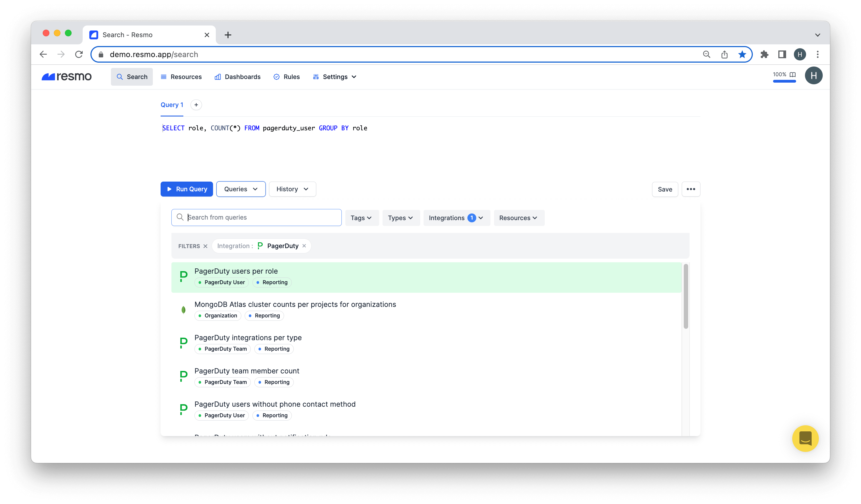Go forward in browser history
The width and height of the screenshot is (861, 504).
(61, 54)
